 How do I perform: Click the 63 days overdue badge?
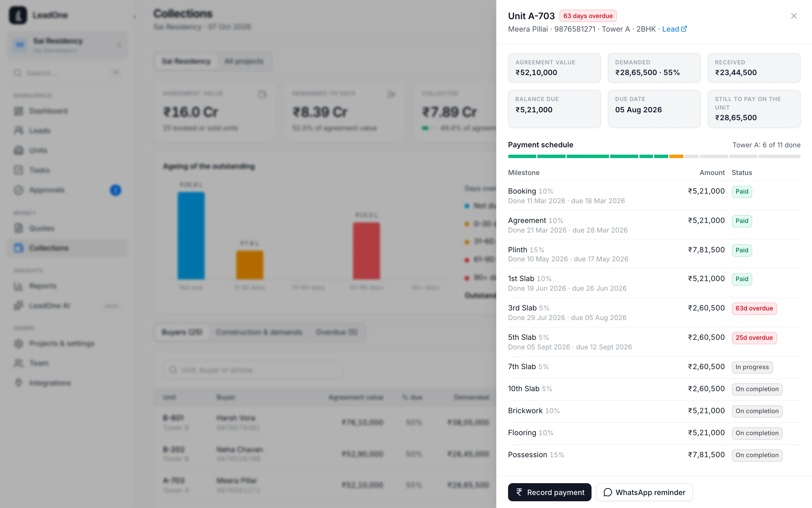click(588, 16)
